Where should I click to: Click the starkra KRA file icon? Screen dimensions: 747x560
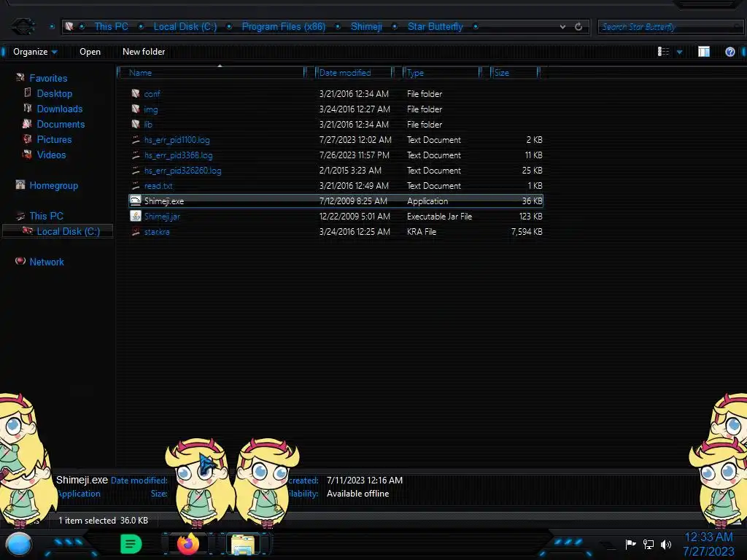[136, 232]
